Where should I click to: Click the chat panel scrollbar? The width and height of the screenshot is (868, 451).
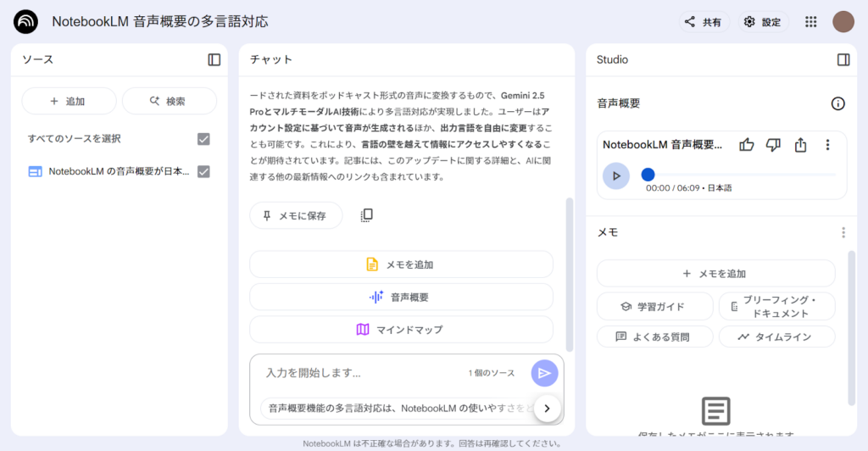pos(569,275)
